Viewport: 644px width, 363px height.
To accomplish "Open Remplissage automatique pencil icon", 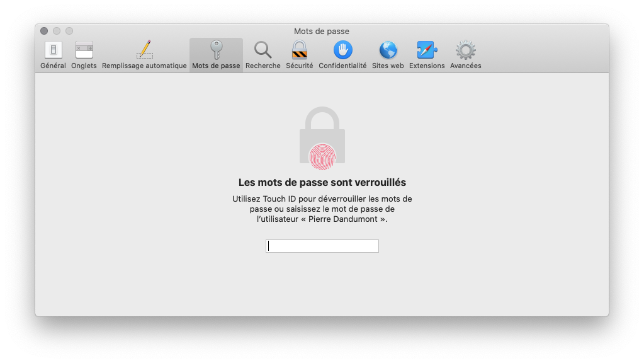I will pyautogui.click(x=144, y=50).
